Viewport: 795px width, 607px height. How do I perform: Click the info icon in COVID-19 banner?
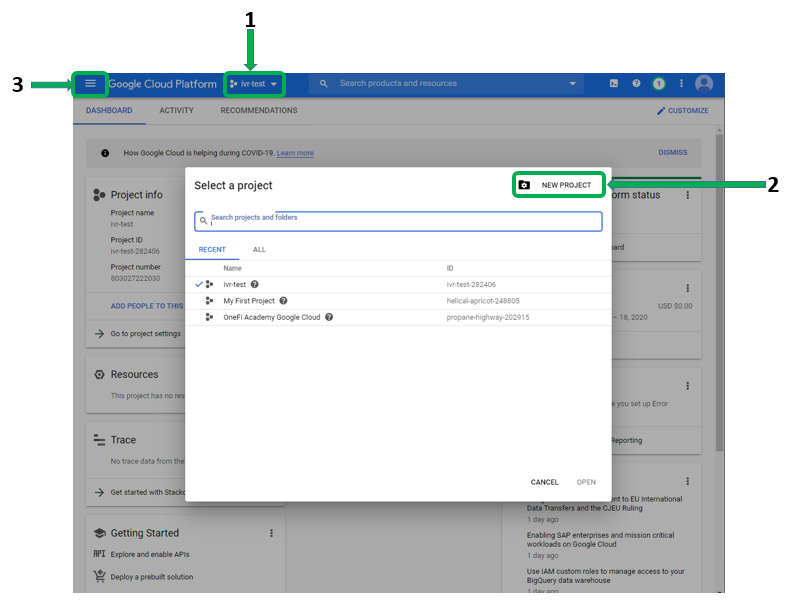pyautogui.click(x=105, y=153)
